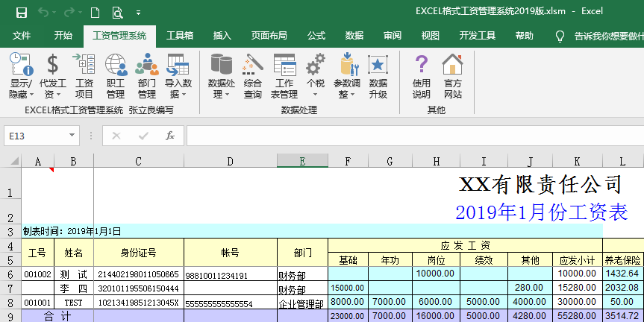
Task: Open 职工管理 employee management
Action: click(x=116, y=76)
